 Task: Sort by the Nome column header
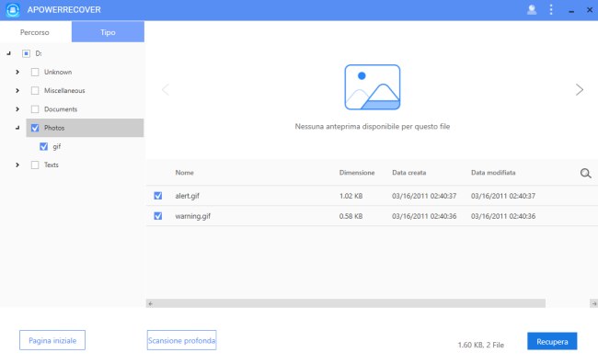(x=185, y=173)
